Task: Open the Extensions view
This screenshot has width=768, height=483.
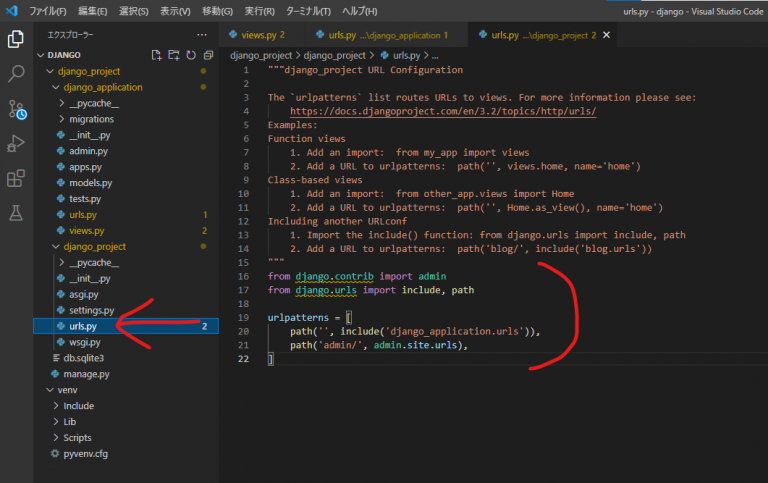Action: 16,179
